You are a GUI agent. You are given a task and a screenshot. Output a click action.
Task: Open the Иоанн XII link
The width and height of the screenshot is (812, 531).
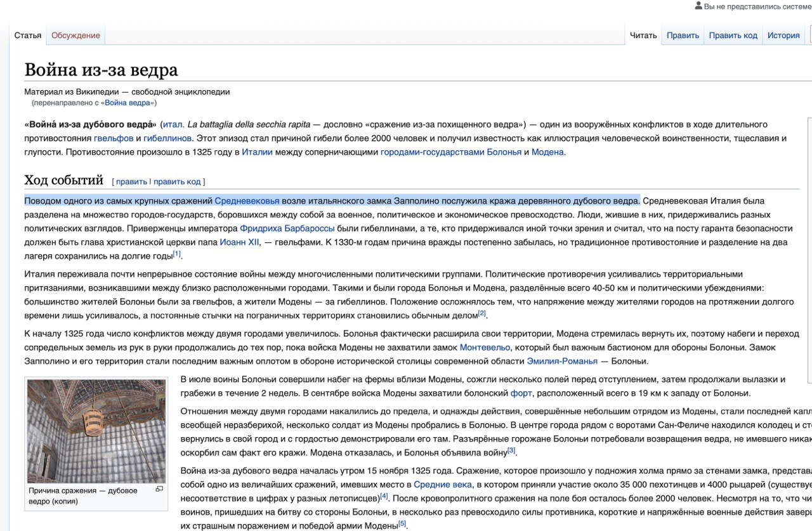[240, 242]
